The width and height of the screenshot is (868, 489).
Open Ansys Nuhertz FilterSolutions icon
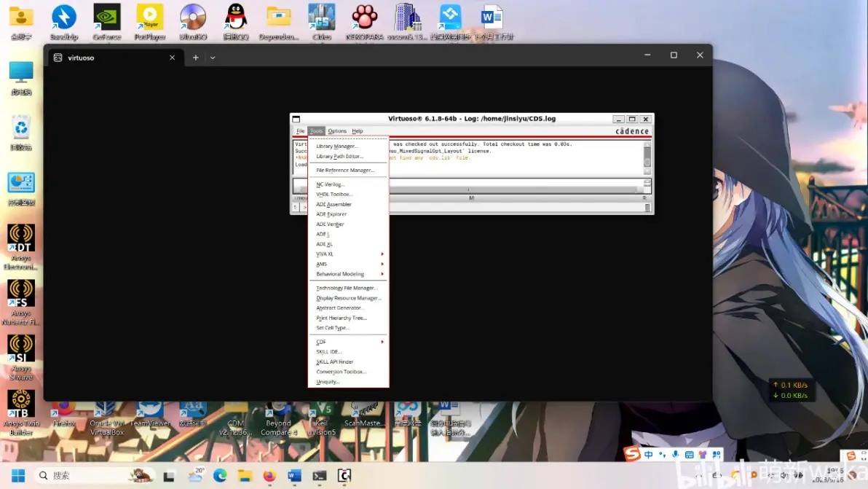(x=21, y=302)
